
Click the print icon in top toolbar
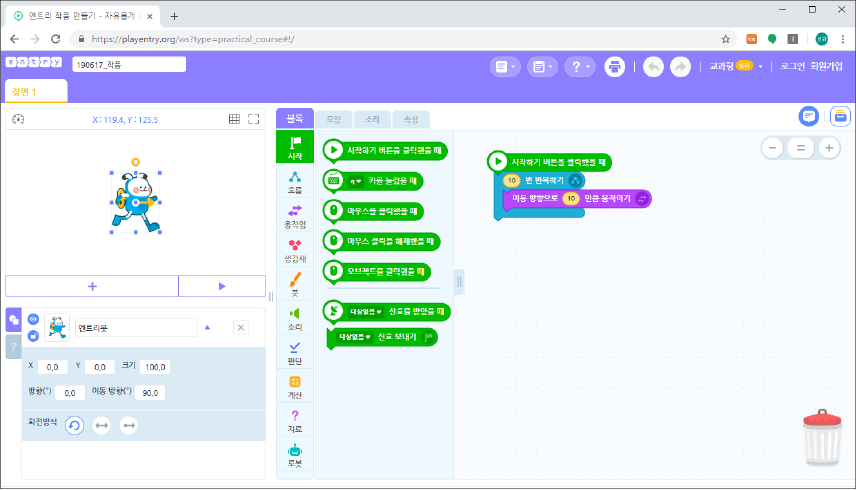coord(616,66)
